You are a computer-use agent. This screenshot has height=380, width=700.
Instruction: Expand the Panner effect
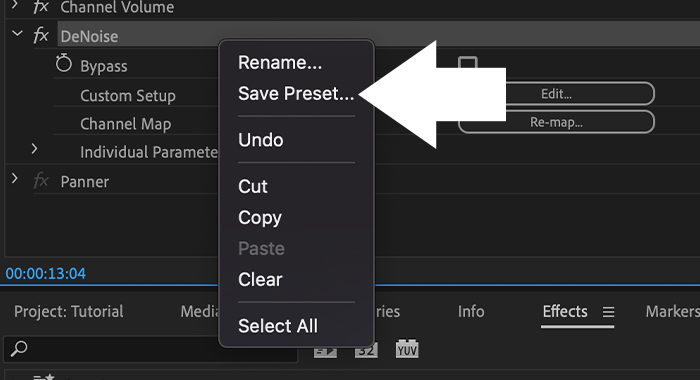(x=15, y=179)
